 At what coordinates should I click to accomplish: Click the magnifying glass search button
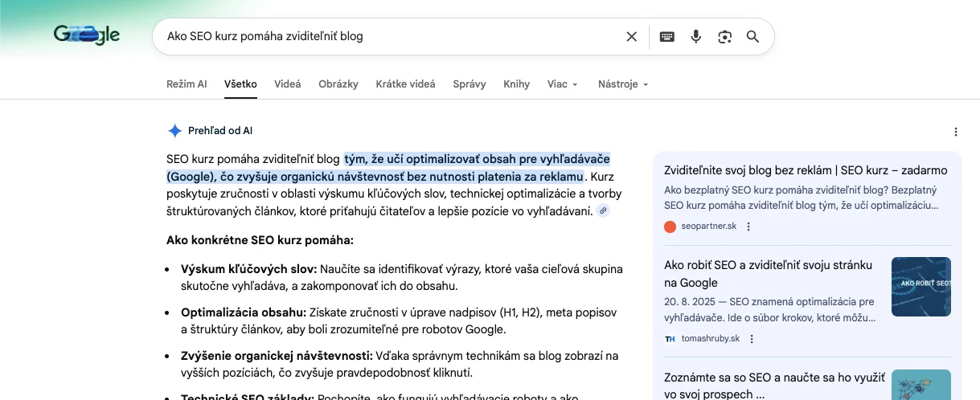pyautogui.click(x=752, y=36)
